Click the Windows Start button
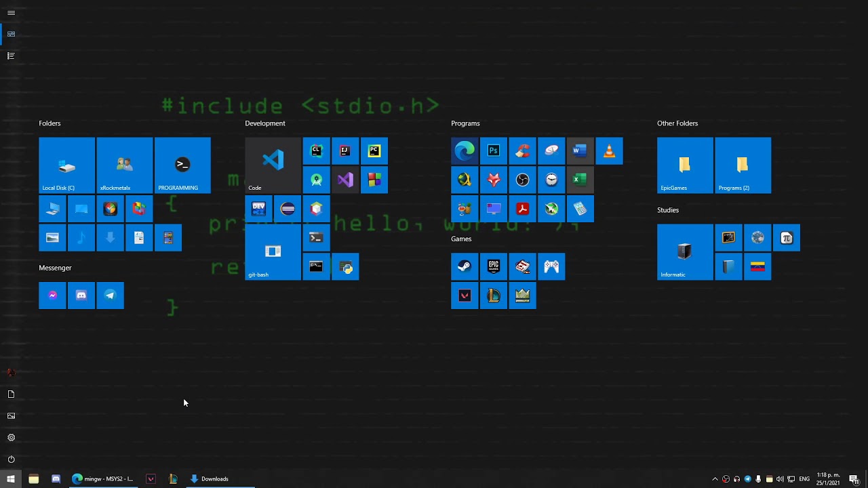 click(11, 479)
